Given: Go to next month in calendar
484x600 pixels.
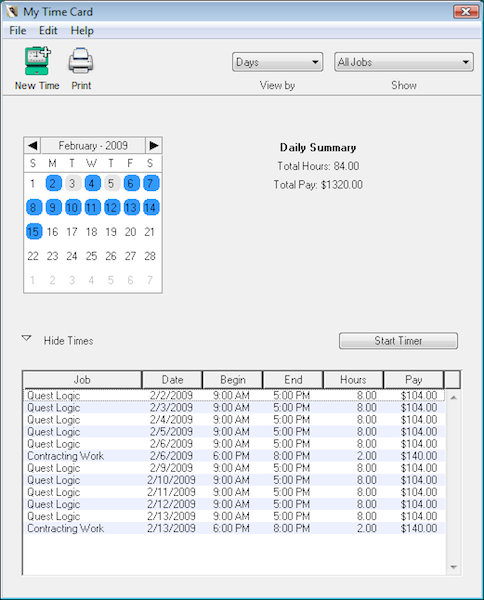Looking at the screenshot, I should click(154, 145).
